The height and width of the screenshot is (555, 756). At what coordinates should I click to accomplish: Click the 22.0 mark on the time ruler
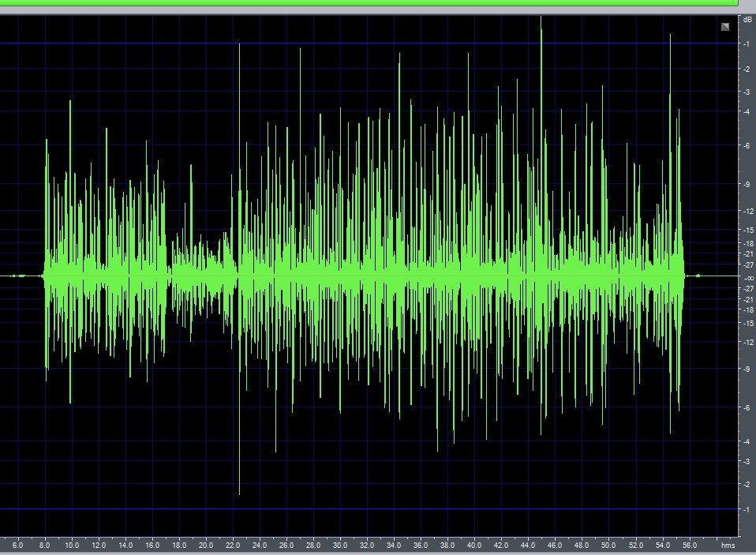pos(232,546)
